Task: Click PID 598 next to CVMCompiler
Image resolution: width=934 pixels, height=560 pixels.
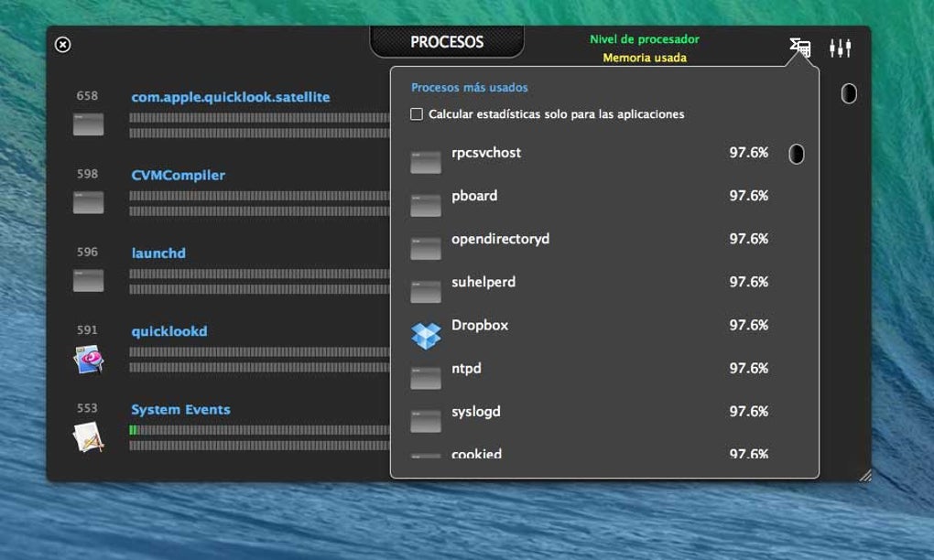Action: [x=87, y=174]
